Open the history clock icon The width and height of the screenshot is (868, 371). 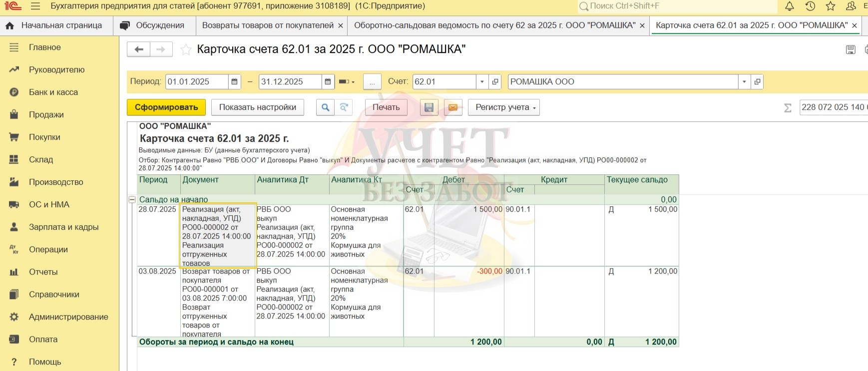pyautogui.click(x=810, y=6)
